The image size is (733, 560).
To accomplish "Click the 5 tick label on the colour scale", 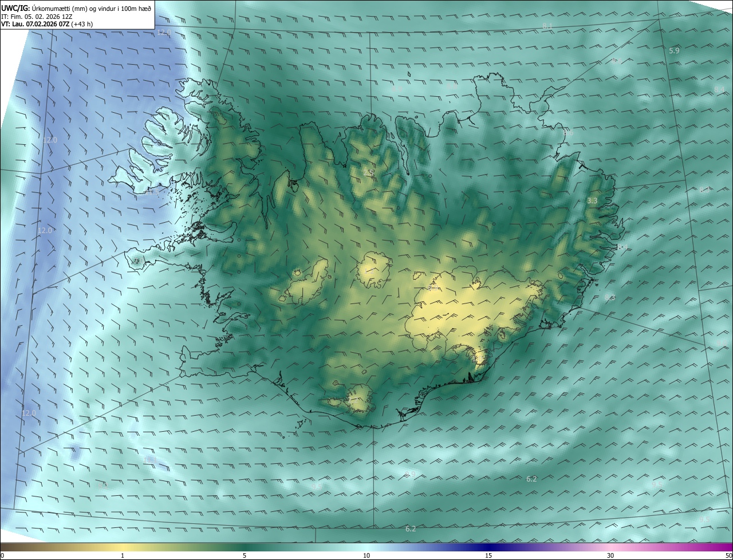I will point(245,555).
